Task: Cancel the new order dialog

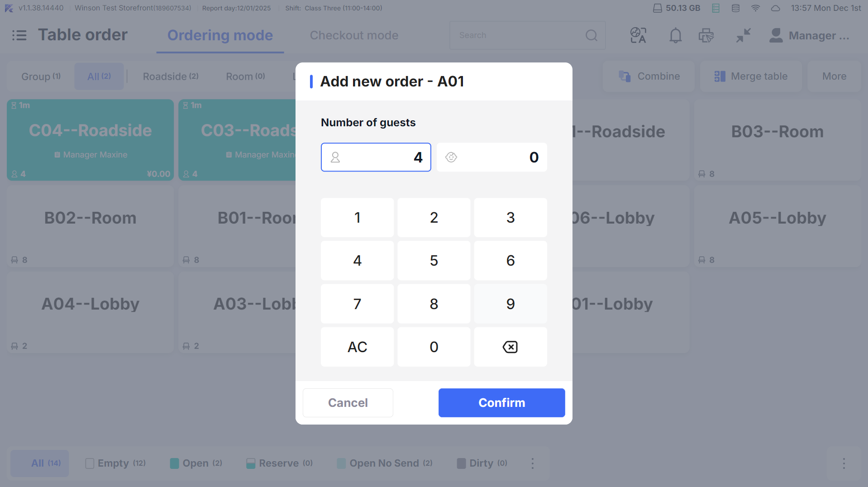Action: [348, 403]
